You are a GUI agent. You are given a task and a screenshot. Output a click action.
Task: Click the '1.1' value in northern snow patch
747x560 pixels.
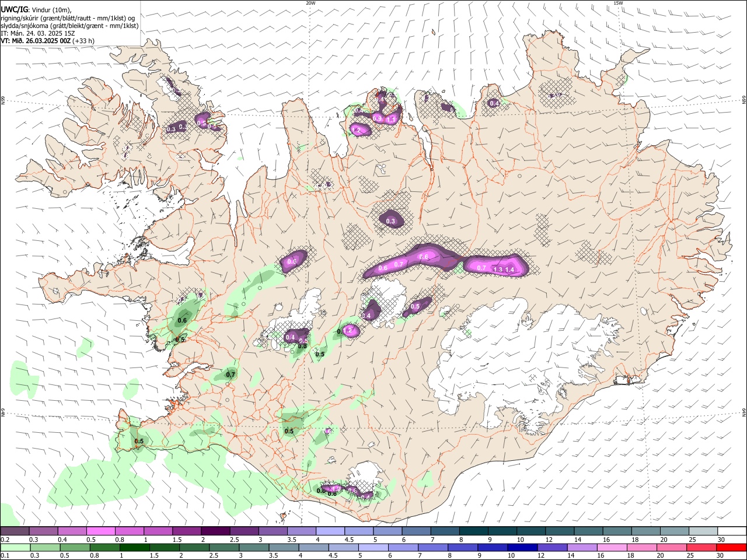392,119
